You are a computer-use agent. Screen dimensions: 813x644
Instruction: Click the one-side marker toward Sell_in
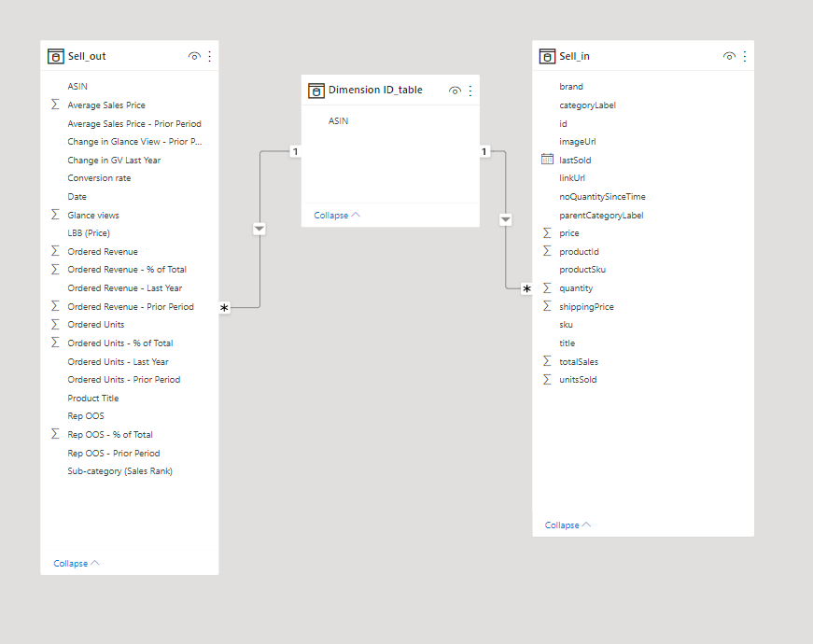(484, 151)
